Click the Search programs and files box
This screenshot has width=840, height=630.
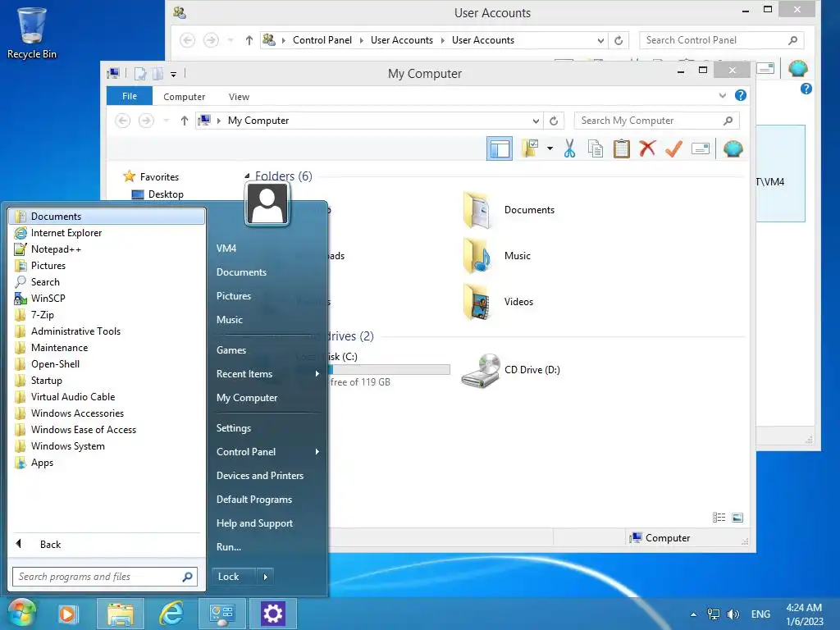105,577
